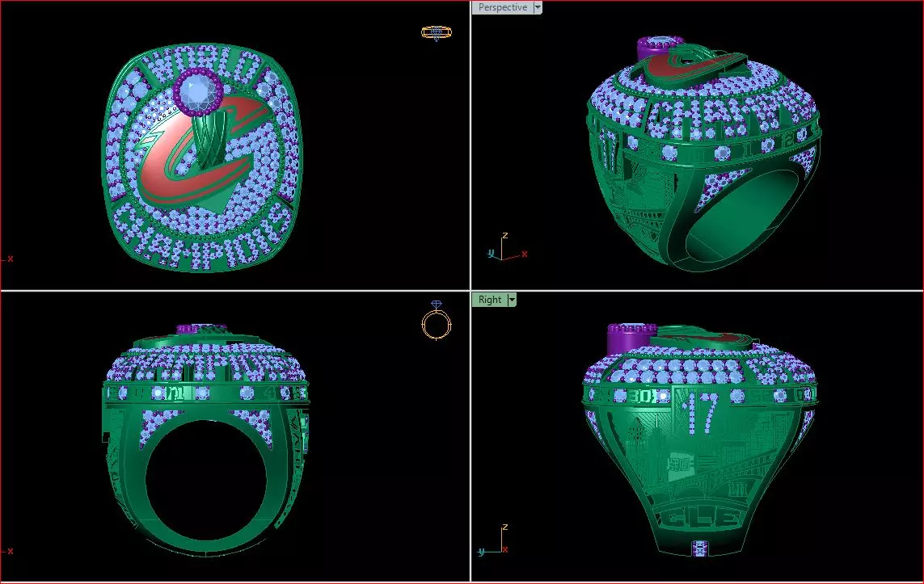924x584 pixels.
Task: Select the ring side showing number 17
Action: (699, 439)
